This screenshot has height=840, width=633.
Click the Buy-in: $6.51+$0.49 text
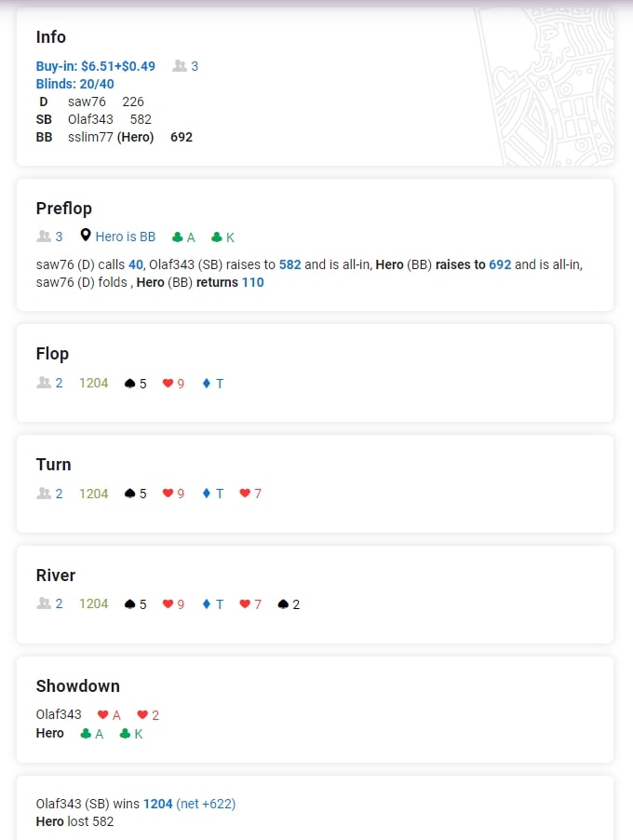pos(96,66)
